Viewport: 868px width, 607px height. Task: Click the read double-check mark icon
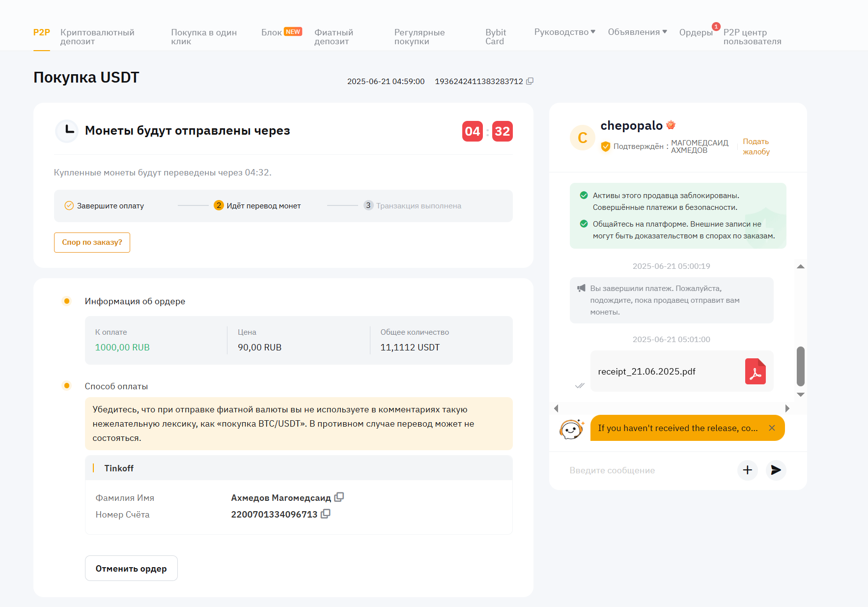(580, 385)
